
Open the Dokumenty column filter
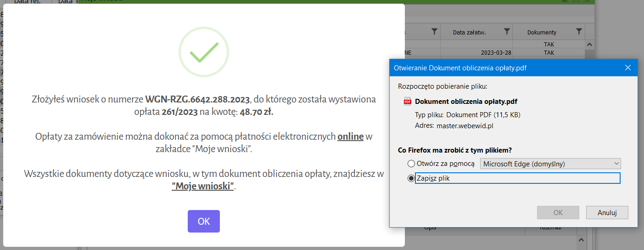click(x=579, y=32)
